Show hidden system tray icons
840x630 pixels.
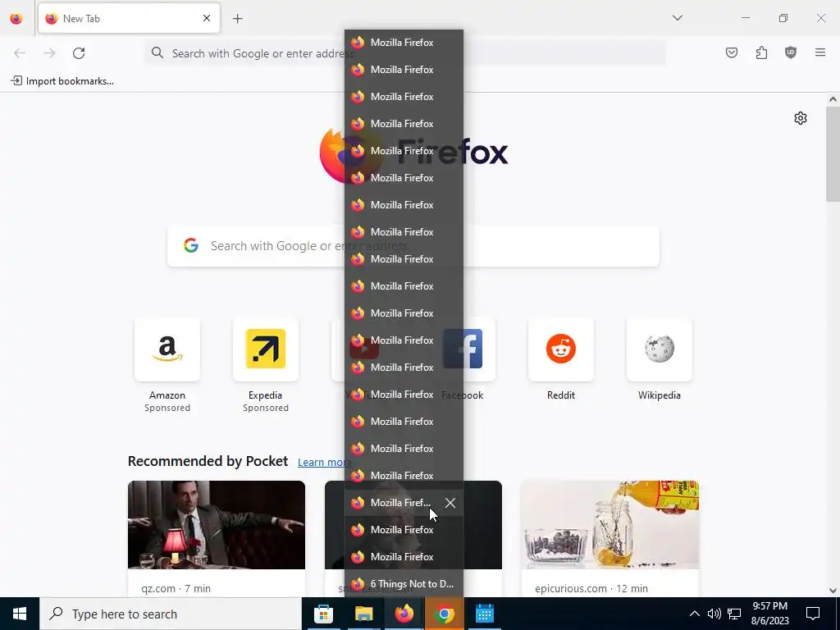pyautogui.click(x=694, y=614)
